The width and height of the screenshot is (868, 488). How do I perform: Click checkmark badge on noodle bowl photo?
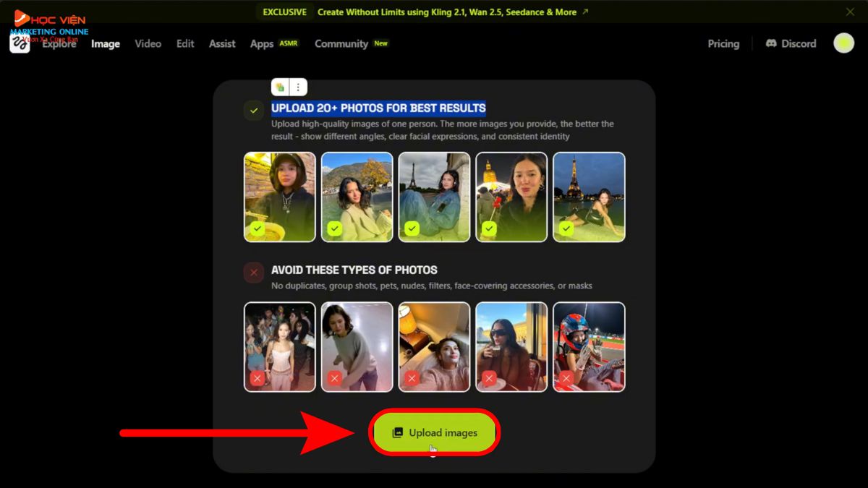(257, 228)
